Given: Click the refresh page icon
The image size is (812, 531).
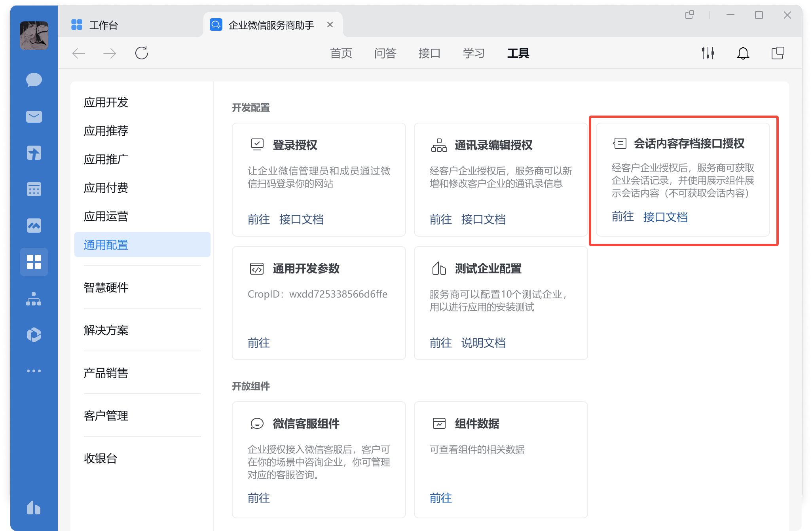Looking at the screenshot, I should [142, 53].
